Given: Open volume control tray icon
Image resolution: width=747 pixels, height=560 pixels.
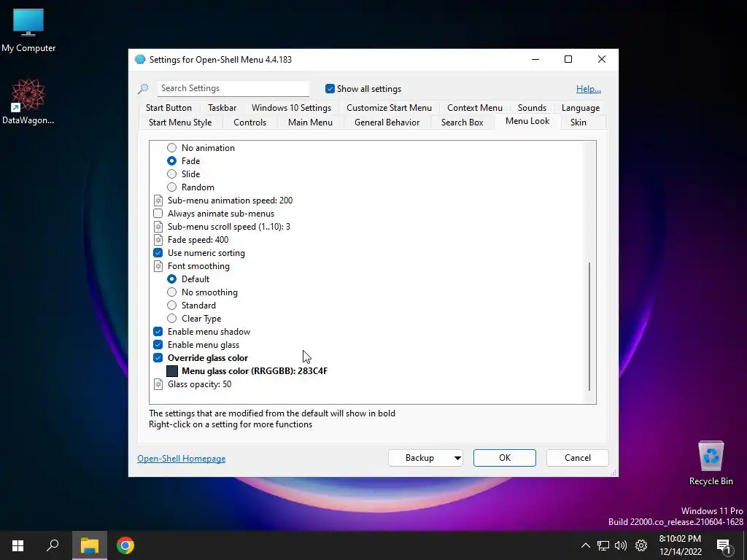Looking at the screenshot, I should [621, 545].
